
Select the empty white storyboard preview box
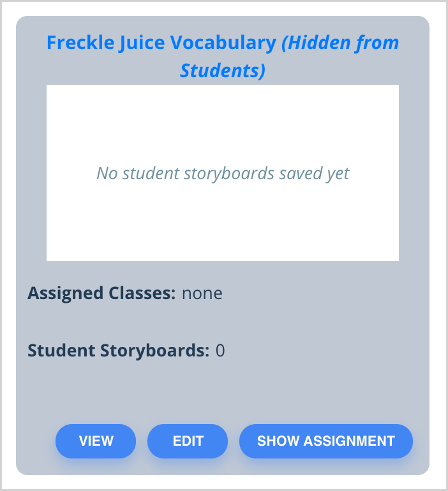[x=223, y=173]
